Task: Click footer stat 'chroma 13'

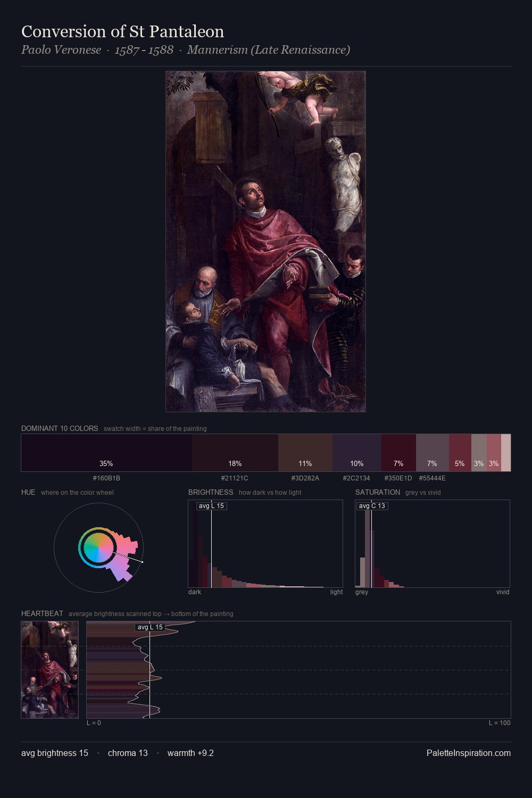Action: 128,753
